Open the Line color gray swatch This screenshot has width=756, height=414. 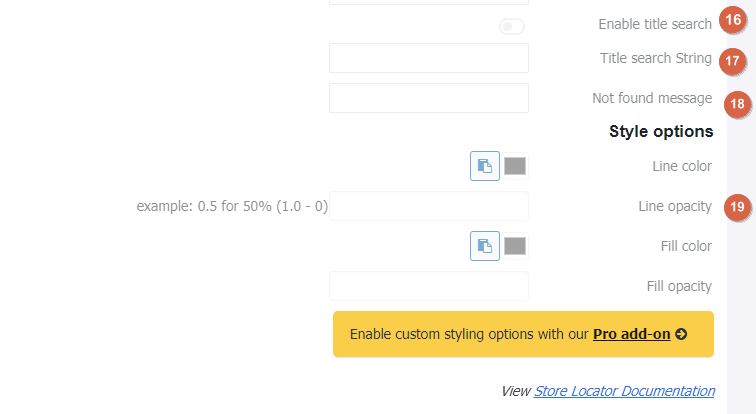pyautogui.click(x=515, y=166)
